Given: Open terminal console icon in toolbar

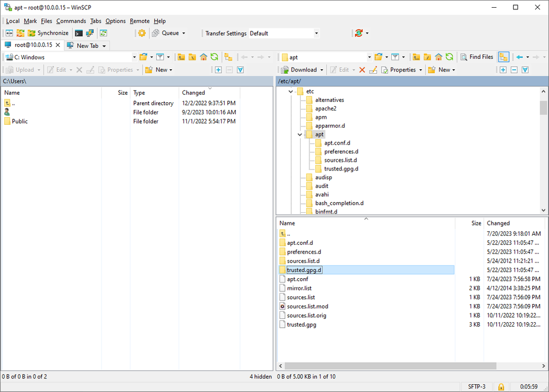Looking at the screenshot, I should click(x=79, y=33).
